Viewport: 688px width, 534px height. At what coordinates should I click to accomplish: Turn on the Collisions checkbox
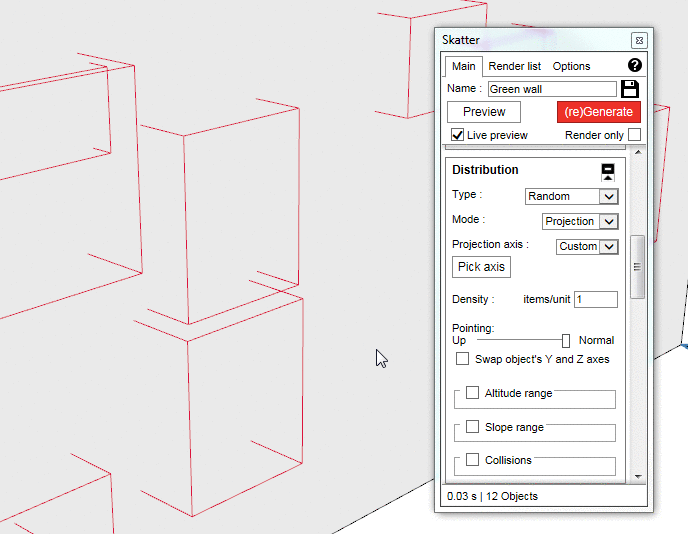point(472,460)
